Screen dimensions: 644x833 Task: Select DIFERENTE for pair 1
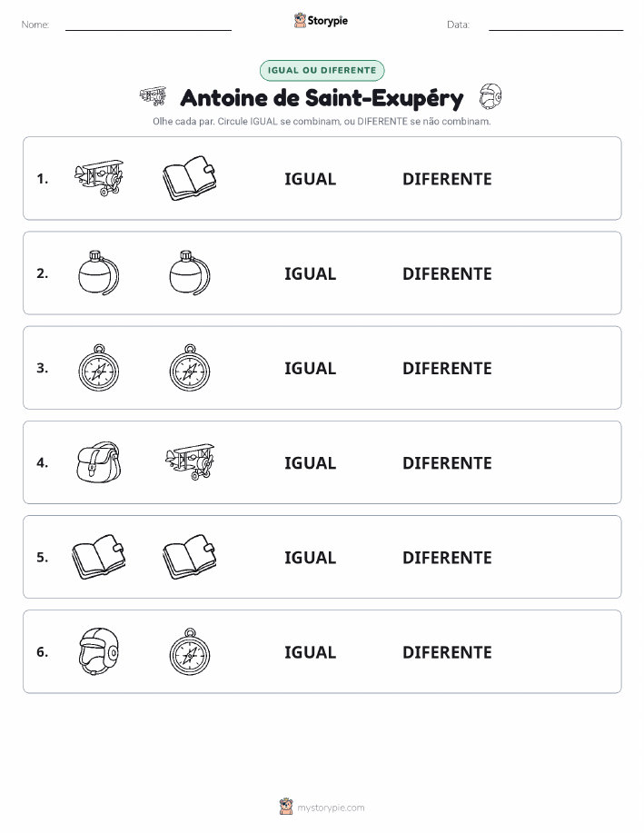pos(447,179)
